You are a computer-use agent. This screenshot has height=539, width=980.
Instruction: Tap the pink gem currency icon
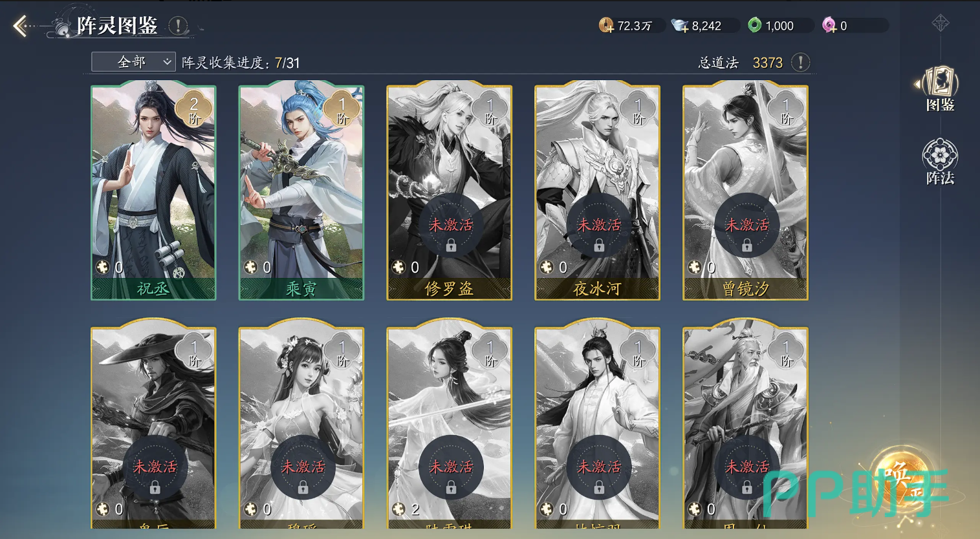tap(829, 25)
